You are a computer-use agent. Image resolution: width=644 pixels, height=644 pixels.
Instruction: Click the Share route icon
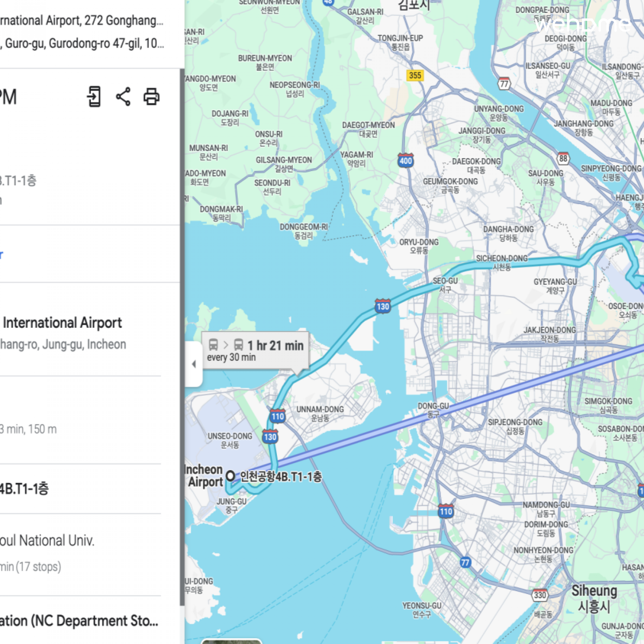pos(123,97)
